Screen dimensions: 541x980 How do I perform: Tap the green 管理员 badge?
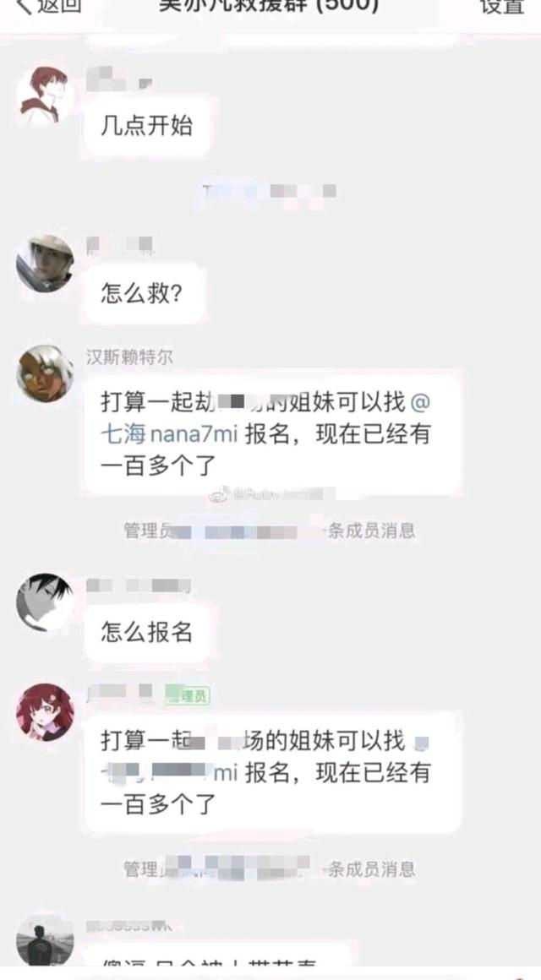tap(186, 695)
